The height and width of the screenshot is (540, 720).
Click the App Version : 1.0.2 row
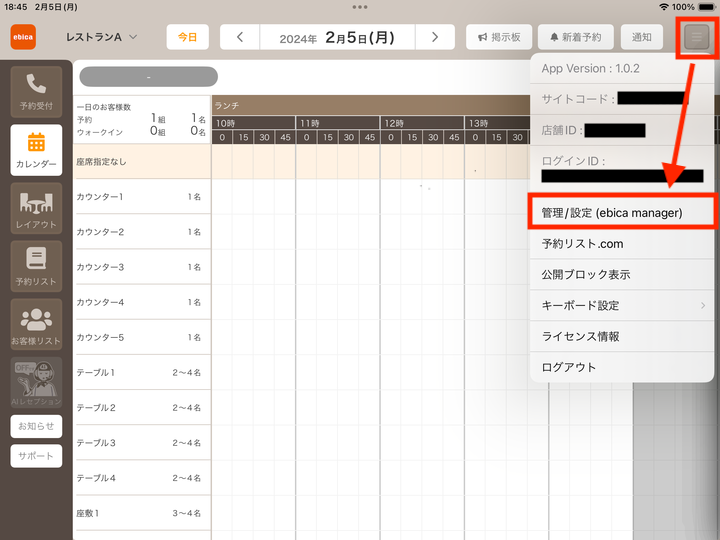point(622,68)
